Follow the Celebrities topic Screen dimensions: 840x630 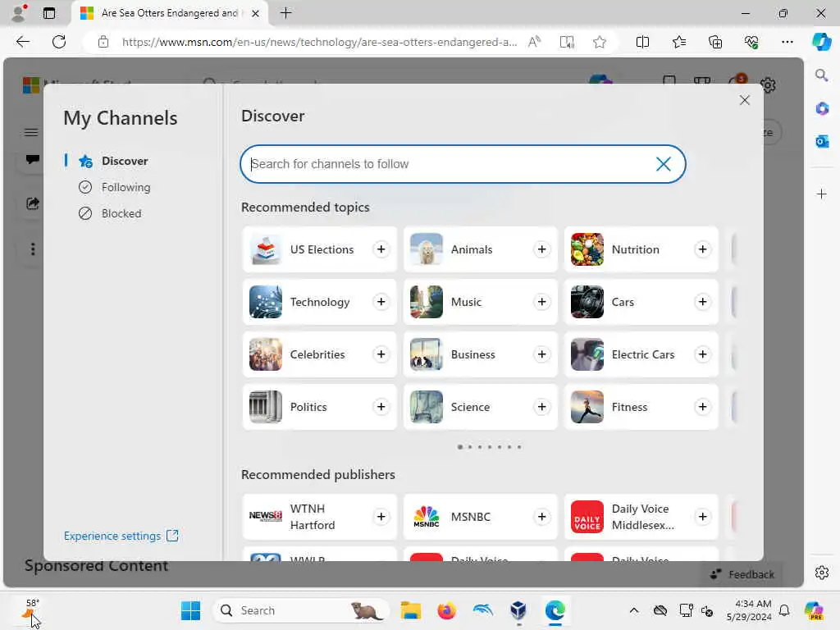coord(381,354)
